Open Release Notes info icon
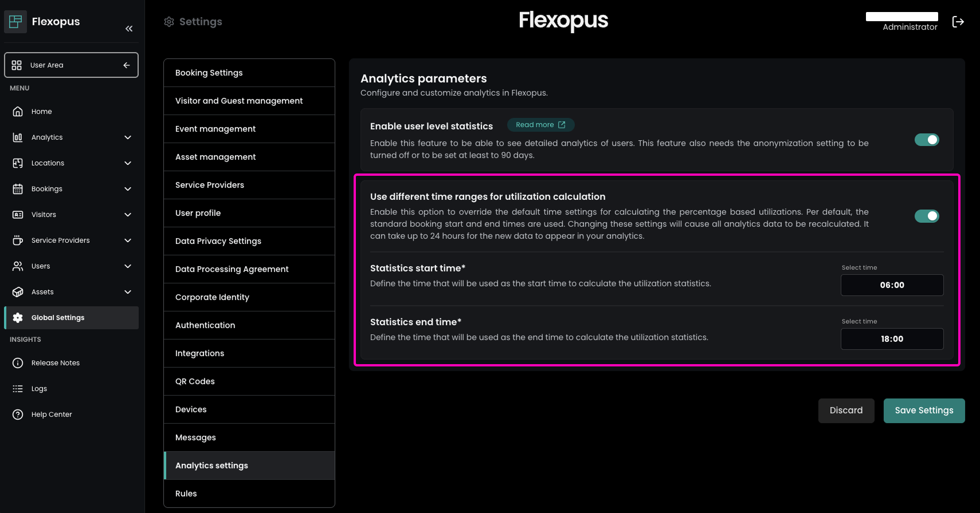Screen dimensions: 980x513 (x=18, y=363)
